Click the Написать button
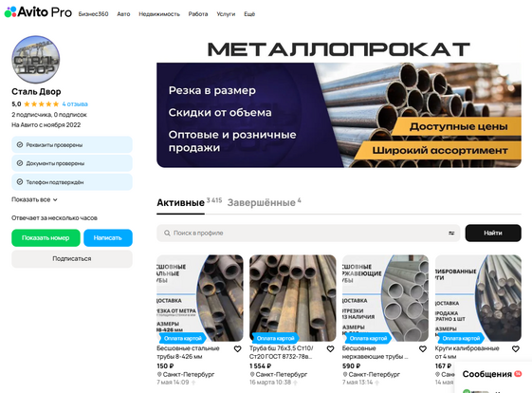 coord(108,237)
